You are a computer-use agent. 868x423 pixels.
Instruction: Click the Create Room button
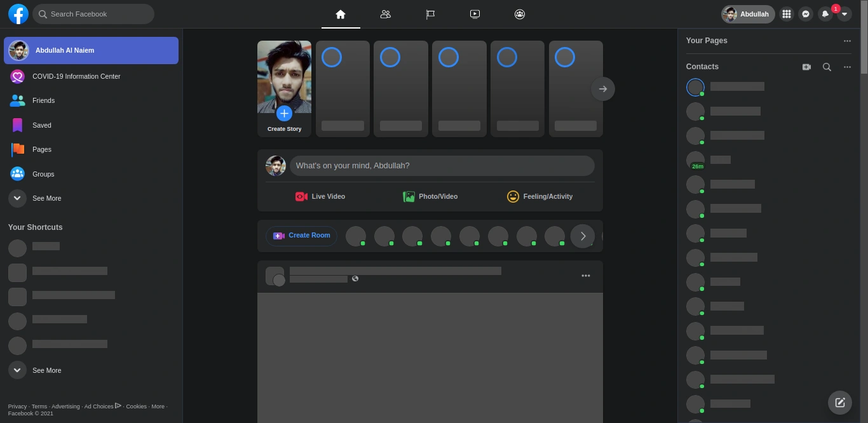302,236
